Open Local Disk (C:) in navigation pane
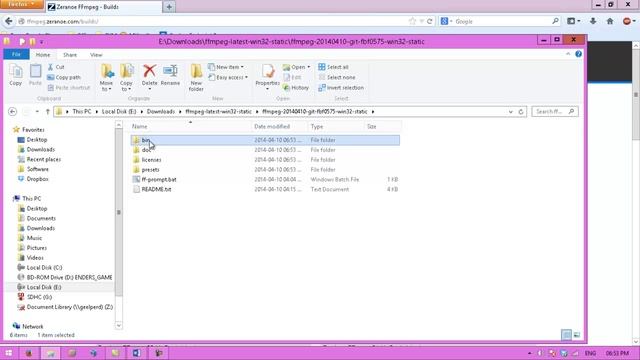 [x=40, y=267]
